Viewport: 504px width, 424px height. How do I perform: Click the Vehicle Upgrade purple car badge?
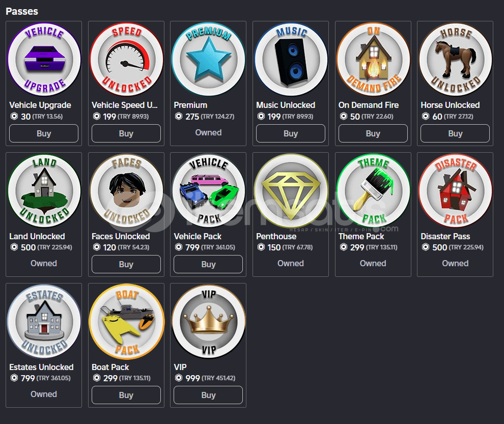pos(44,60)
